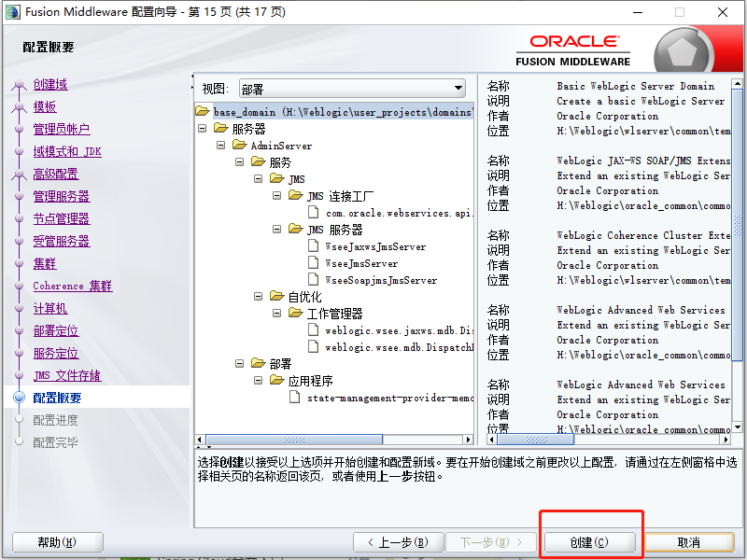Click the 工作管理器 folder icon
The image size is (747, 560).
coord(296,313)
